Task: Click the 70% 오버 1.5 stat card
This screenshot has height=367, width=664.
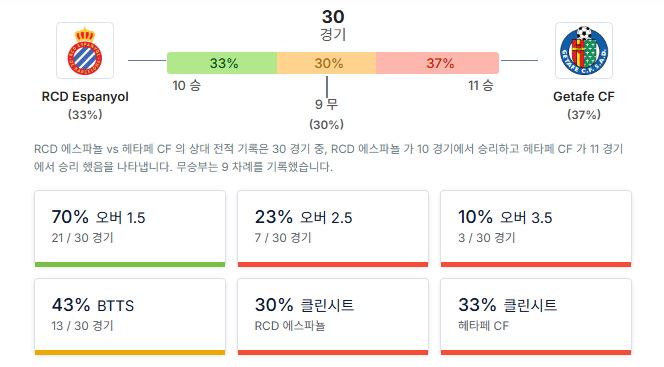Action: coord(130,229)
